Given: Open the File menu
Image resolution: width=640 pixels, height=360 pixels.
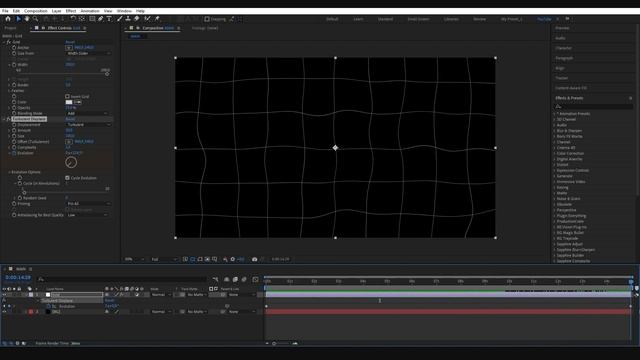Looking at the screenshot, I should point(5,11).
